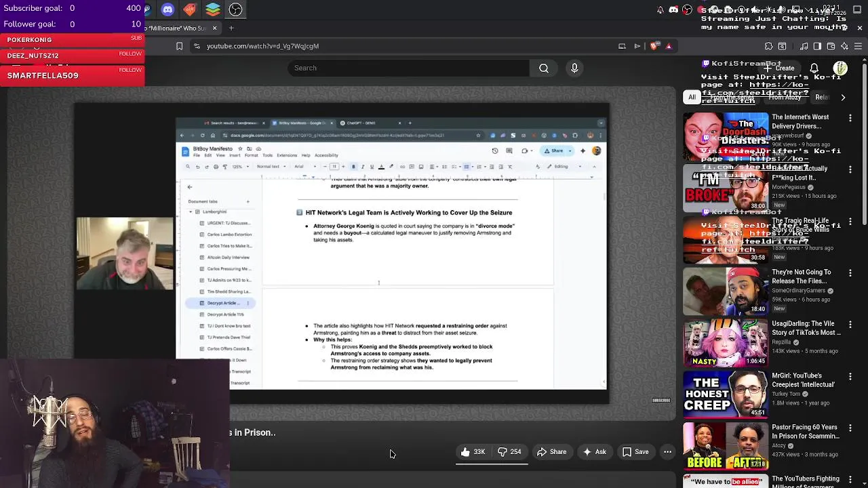Dislike the video with 254 dislikes
This screenshot has width=868, height=488.
[x=510, y=452]
